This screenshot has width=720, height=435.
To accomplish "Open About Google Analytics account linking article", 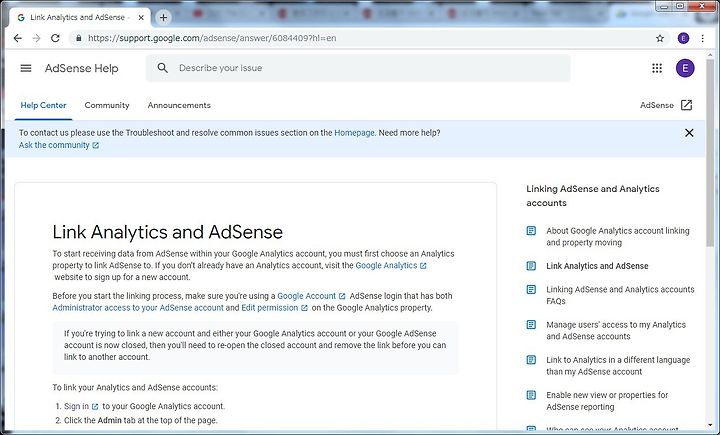I will coord(618,237).
